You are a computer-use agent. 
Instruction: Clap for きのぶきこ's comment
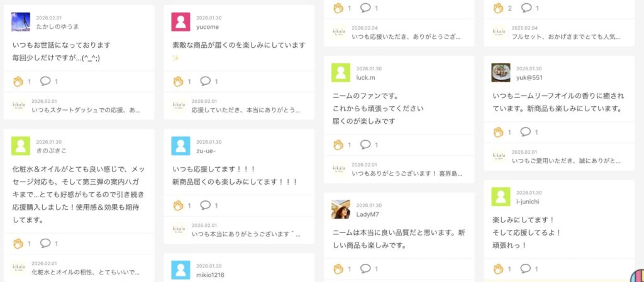(18, 243)
